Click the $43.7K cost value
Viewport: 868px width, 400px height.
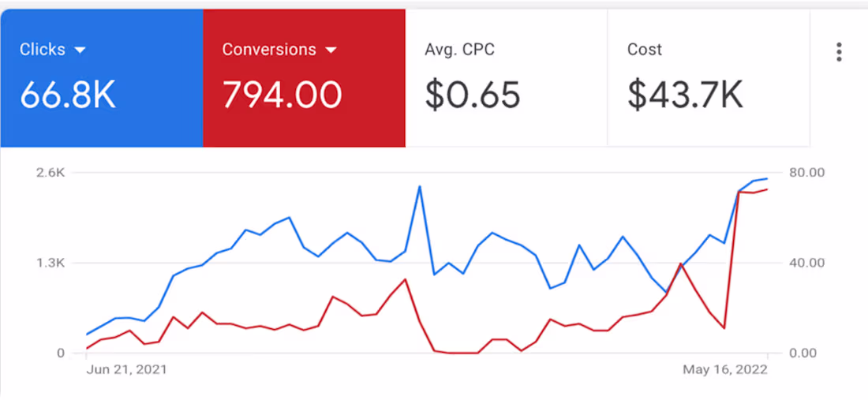tap(685, 94)
